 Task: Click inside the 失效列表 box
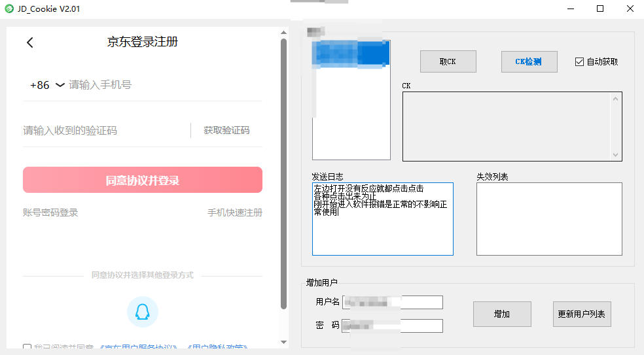(549, 219)
